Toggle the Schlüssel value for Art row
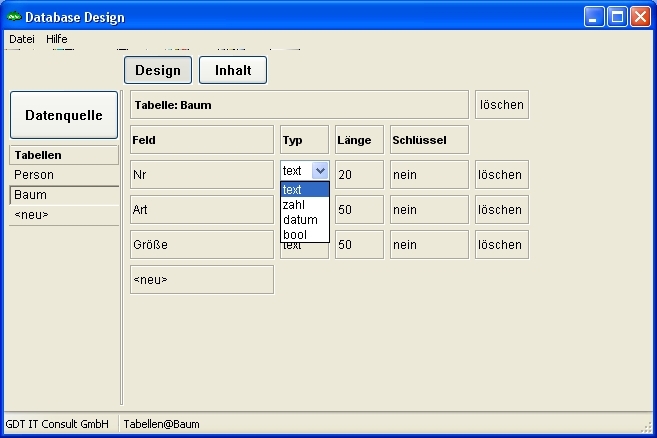Viewport: 657px width, 438px height. point(429,210)
